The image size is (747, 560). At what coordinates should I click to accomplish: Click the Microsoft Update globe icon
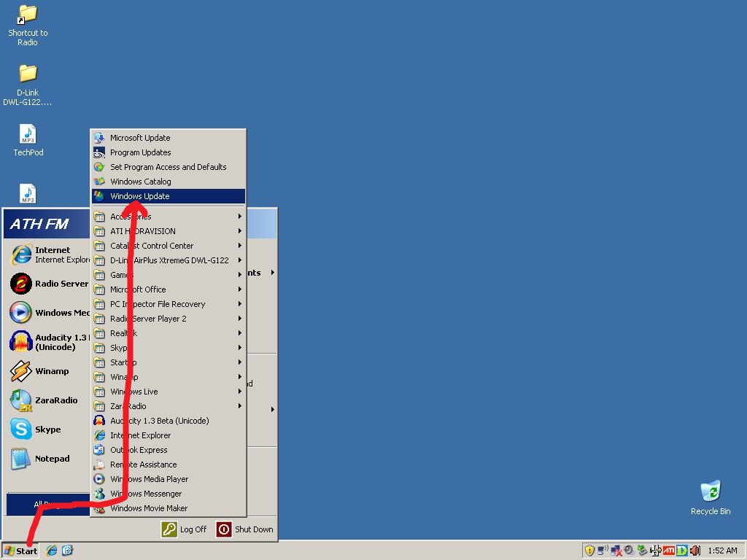[99, 138]
